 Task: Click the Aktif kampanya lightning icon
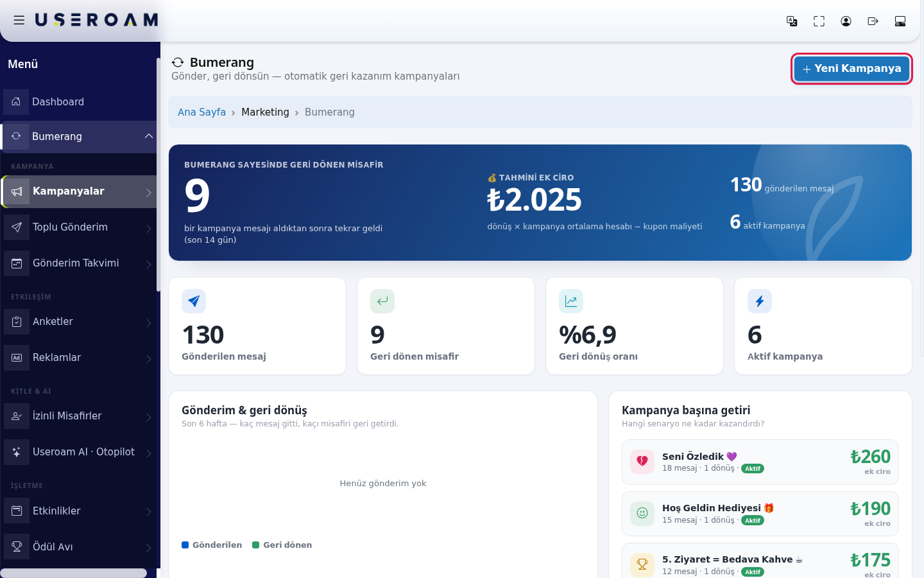point(760,301)
